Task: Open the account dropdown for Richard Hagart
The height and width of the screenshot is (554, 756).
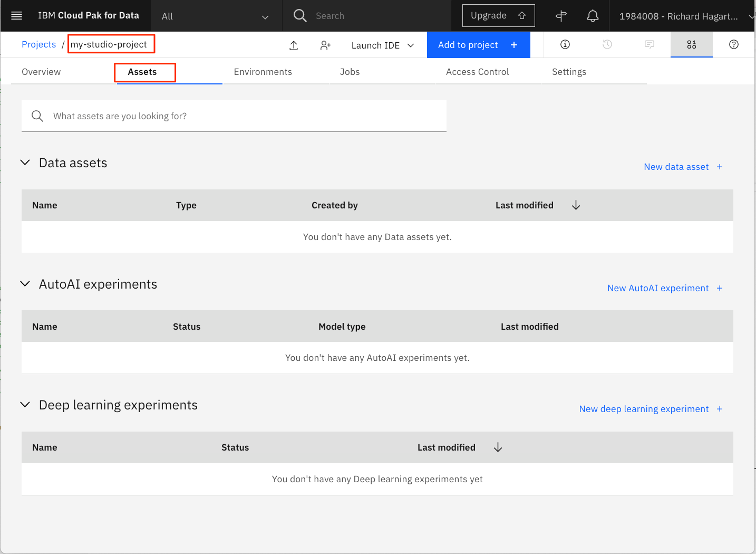Action: (x=683, y=16)
